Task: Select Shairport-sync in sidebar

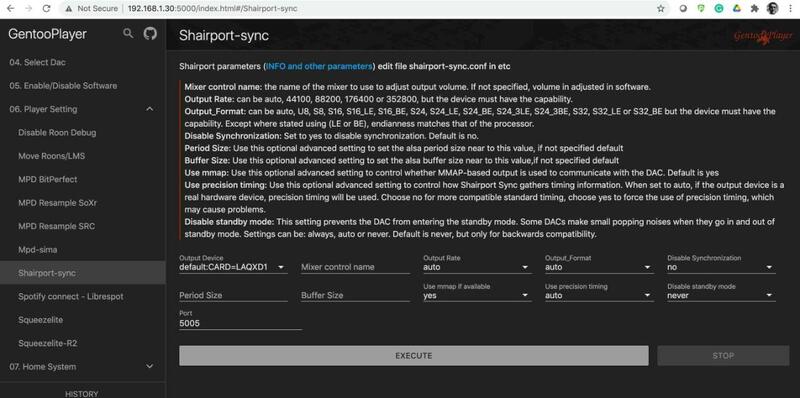Action: pos(83,273)
